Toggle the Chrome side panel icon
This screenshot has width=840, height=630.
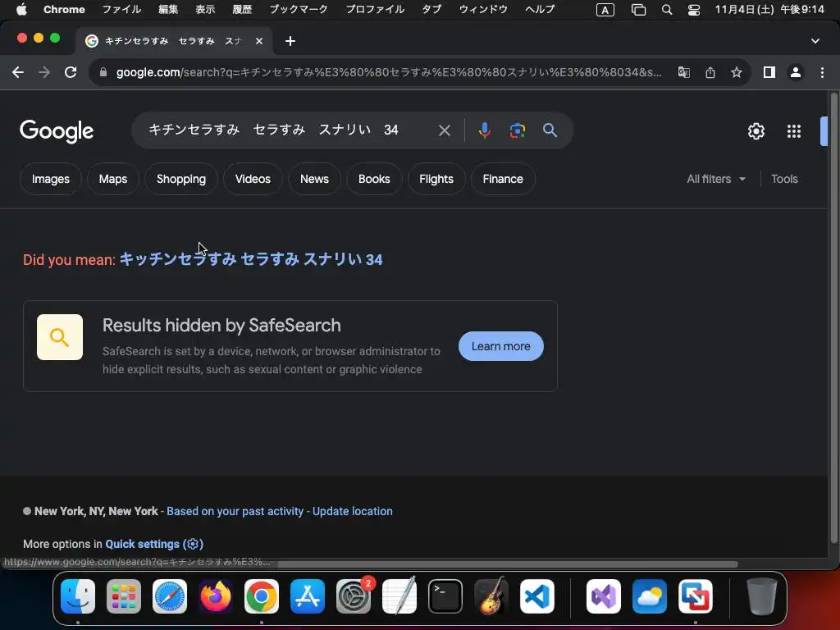(x=769, y=72)
